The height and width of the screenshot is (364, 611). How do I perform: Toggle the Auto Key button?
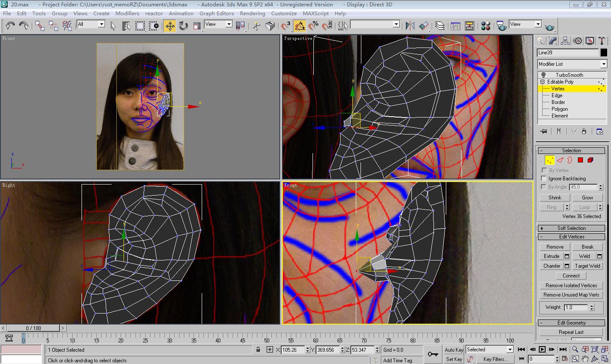[x=454, y=350]
